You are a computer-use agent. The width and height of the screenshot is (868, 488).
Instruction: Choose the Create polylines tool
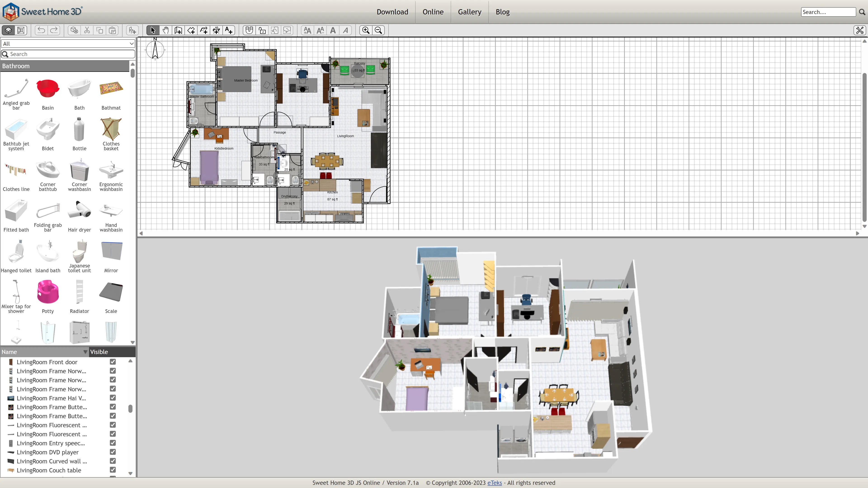(203, 30)
